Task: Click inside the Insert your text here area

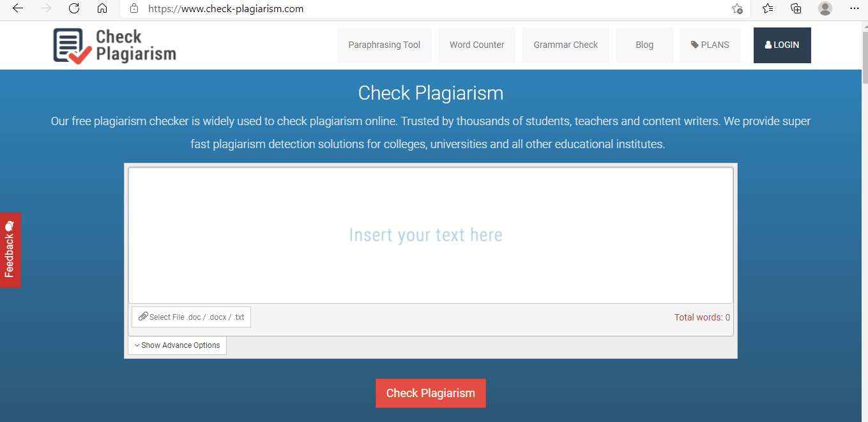Action: [x=430, y=236]
